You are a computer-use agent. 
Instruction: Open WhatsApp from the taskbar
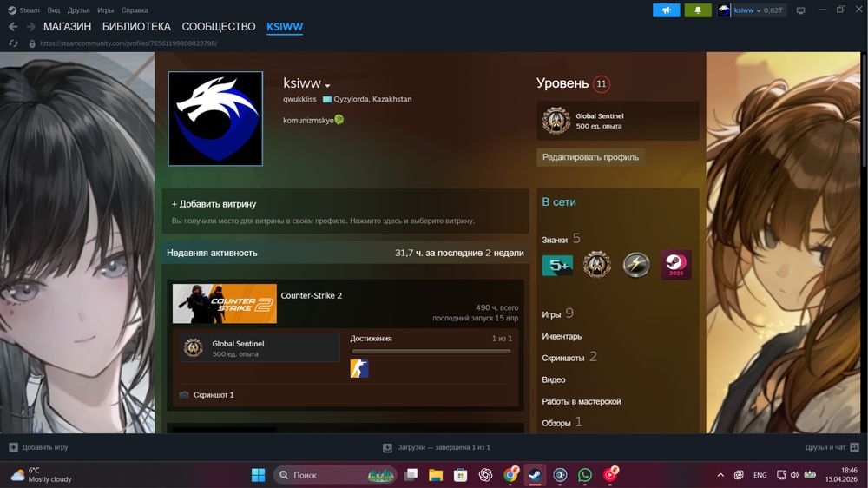pyautogui.click(x=584, y=475)
